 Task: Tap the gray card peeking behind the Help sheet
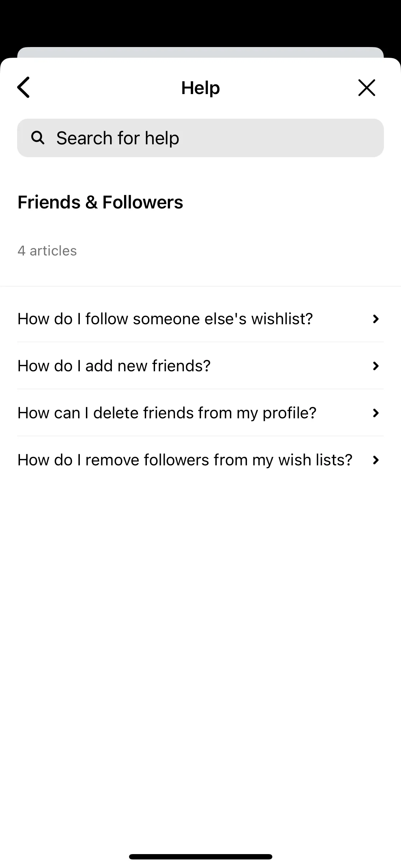200,52
